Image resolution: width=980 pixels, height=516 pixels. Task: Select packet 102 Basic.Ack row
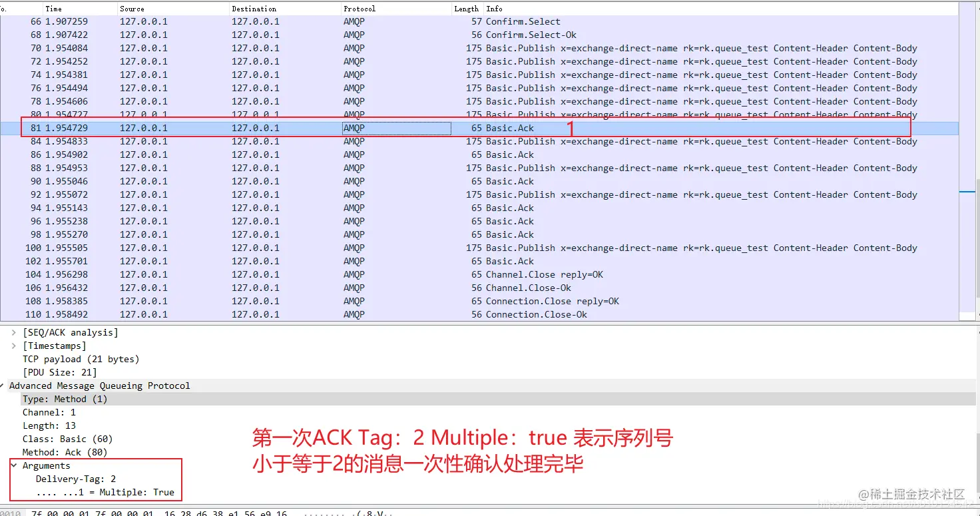[x=479, y=261]
